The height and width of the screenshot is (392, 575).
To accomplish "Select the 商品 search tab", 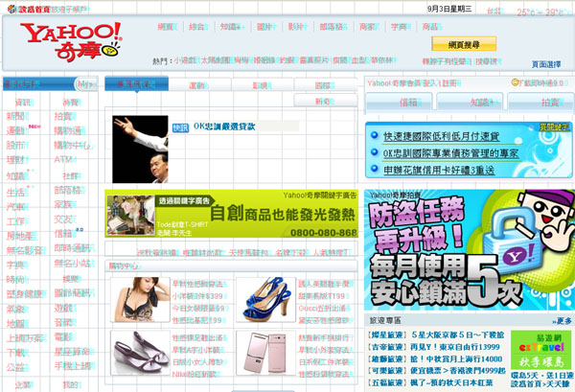I will click(432, 27).
